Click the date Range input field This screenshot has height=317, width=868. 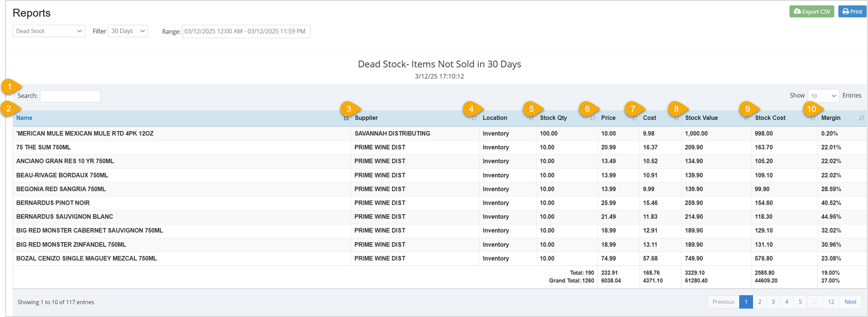[x=246, y=31]
